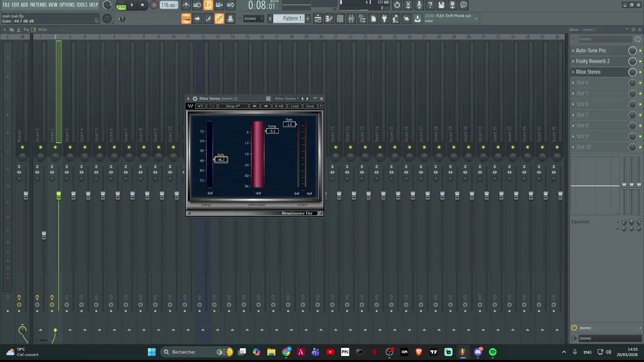Toggle the typing keyboard to piano icon
This screenshot has height=362, width=644.
pyautogui.click(x=186, y=19)
